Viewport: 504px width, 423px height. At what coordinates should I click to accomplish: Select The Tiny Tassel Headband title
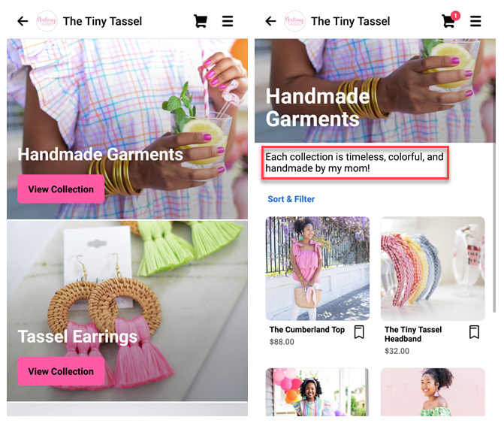coord(413,334)
